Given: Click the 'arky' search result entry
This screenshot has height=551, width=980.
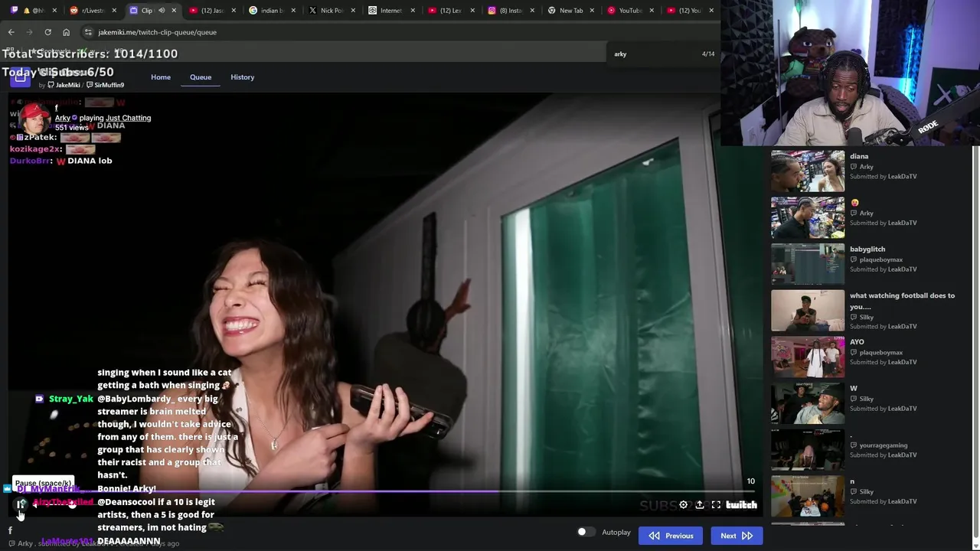Looking at the screenshot, I should coord(620,54).
